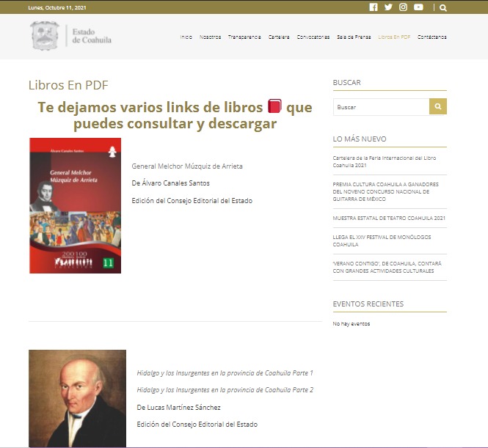Open the Nosotros menu item
Image resolution: width=488 pixels, height=448 pixels.
click(x=210, y=37)
